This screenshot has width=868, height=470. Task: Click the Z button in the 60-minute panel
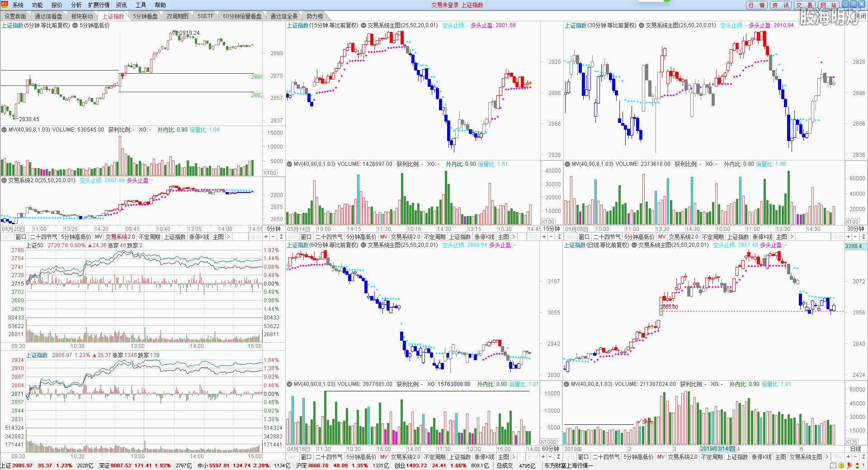pos(559,457)
